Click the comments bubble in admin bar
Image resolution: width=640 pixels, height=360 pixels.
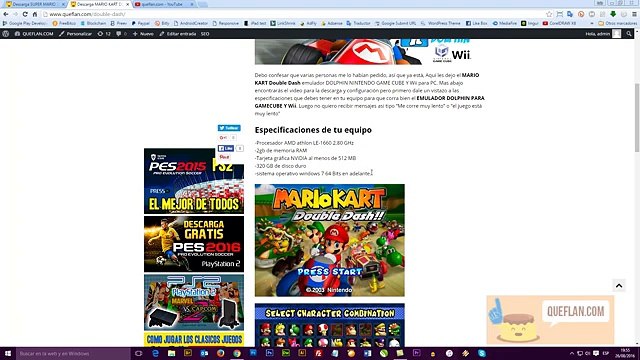coord(121,34)
